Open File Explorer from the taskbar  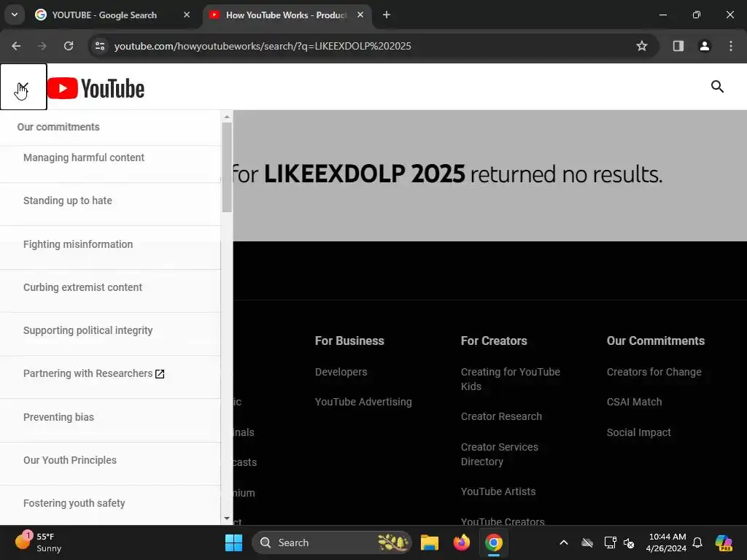coord(429,542)
